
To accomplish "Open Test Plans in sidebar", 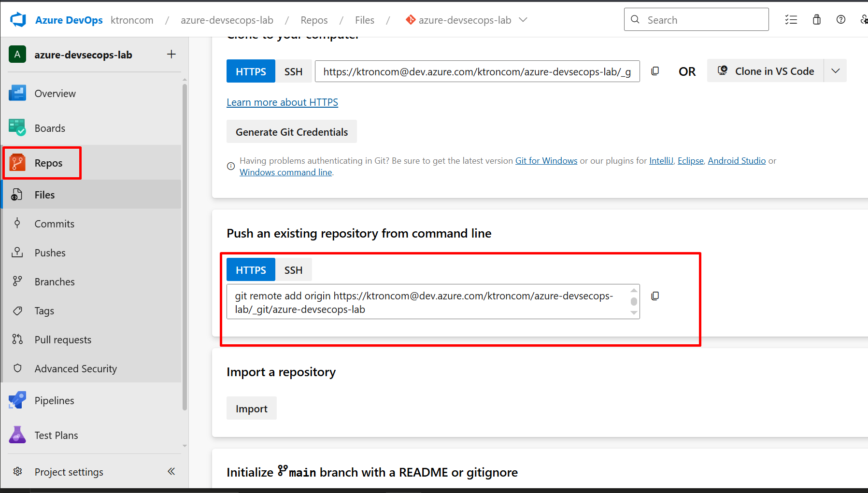I will point(56,435).
